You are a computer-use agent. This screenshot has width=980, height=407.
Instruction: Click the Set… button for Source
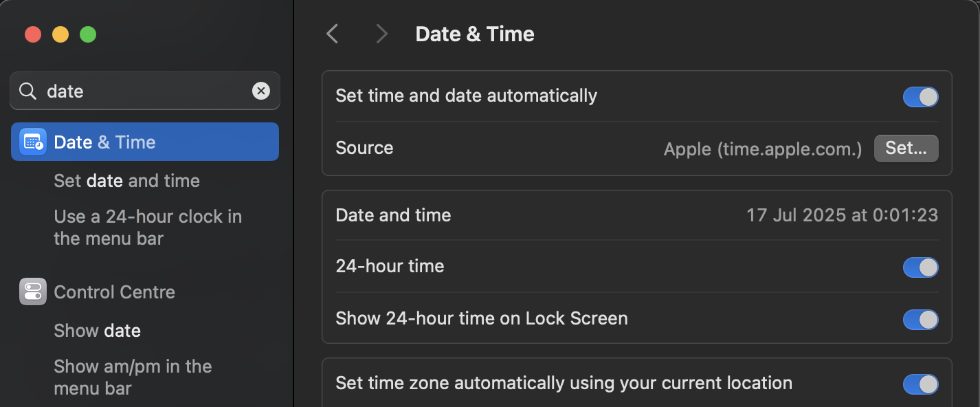(906, 148)
